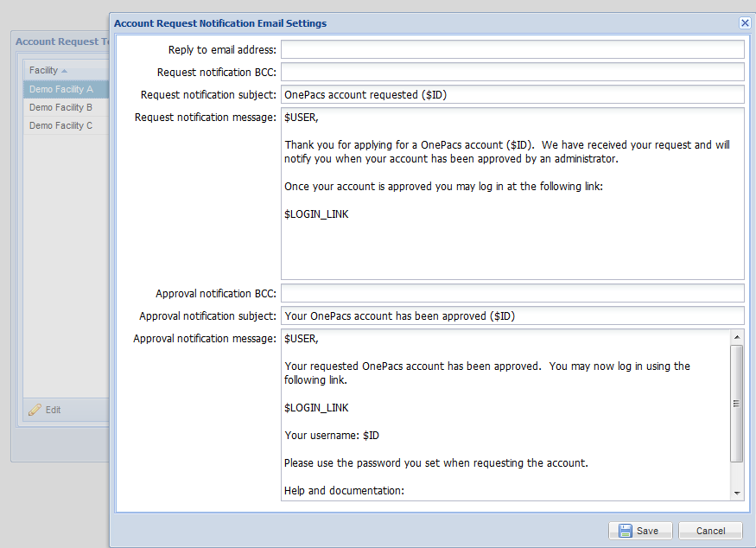
Task: Save the notification email settings
Action: pyautogui.click(x=640, y=531)
